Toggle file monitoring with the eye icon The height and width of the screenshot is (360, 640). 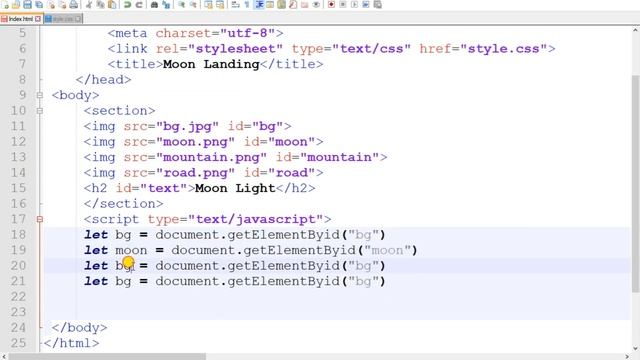tap(316, 5)
